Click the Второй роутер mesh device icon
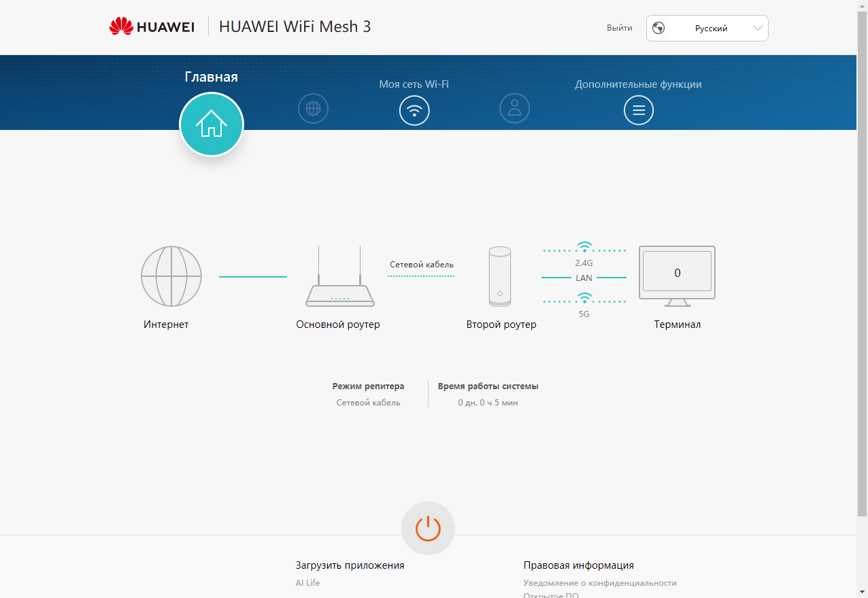Viewport: 868px width, 598px height. tap(500, 277)
